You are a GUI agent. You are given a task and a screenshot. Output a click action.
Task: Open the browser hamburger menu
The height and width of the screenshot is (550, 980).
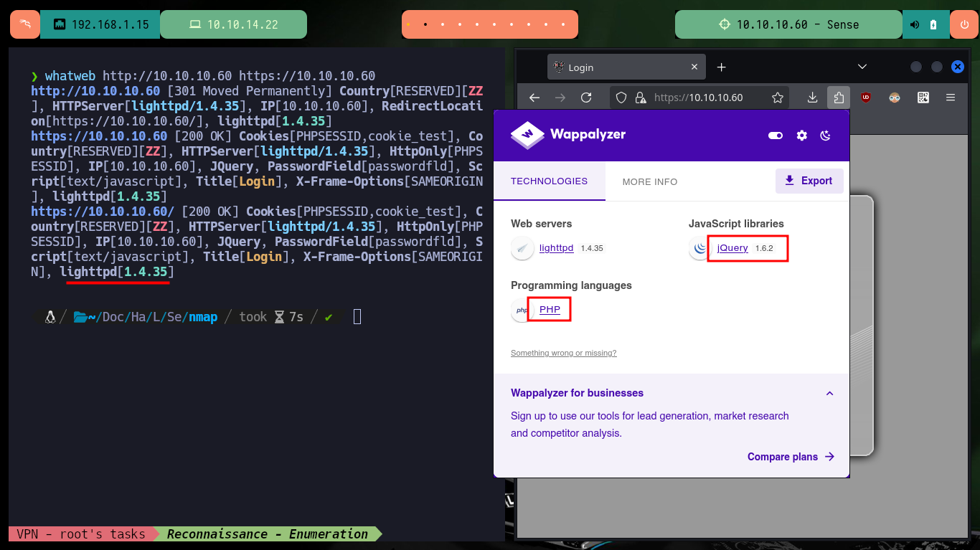[x=951, y=98]
